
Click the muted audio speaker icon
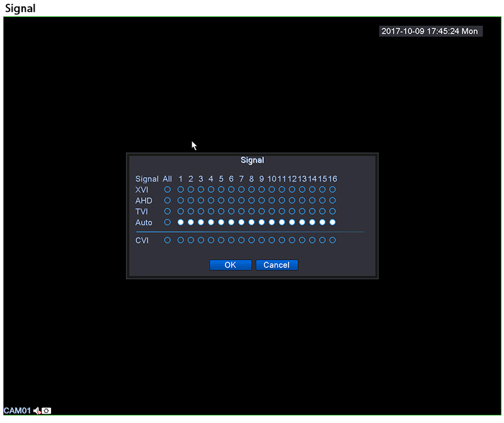(x=37, y=411)
